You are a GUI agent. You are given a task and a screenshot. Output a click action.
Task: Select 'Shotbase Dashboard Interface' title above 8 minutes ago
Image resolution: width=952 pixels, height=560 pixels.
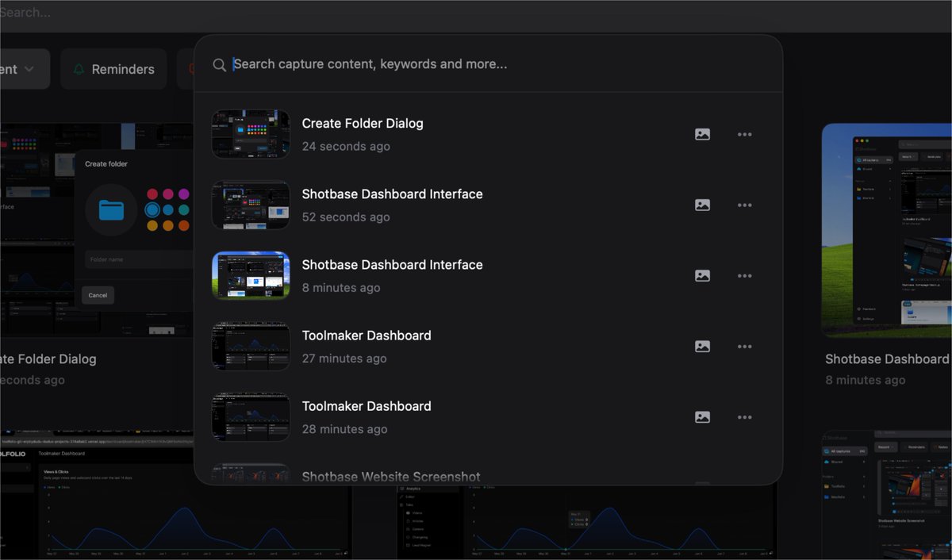(392, 265)
